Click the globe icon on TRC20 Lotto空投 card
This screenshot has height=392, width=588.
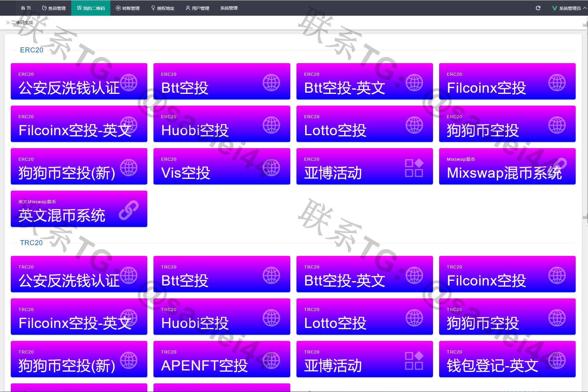tap(414, 318)
